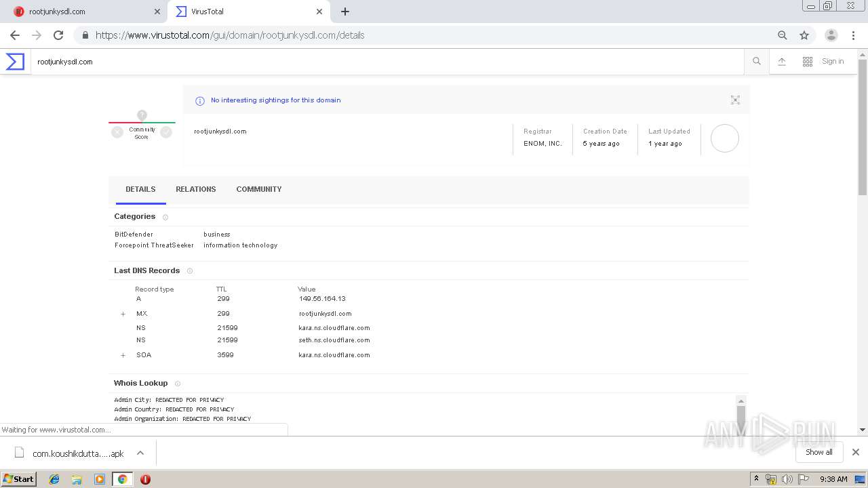Click the Opera icon in taskbar
Image resolution: width=868 pixels, height=488 pixels.
pyautogui.click(x=145, y=479)
